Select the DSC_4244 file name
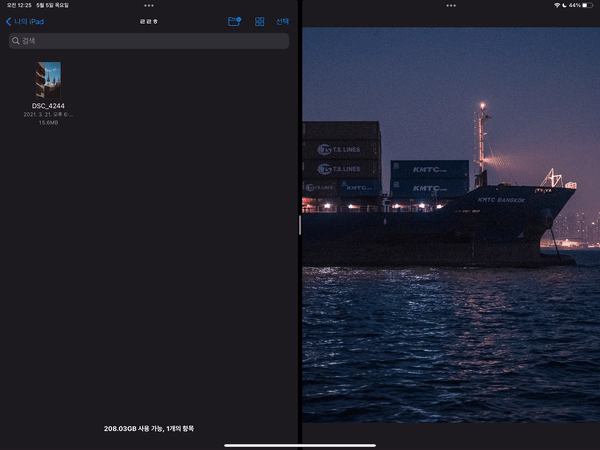600x450 pixels. tap(48, 106)
